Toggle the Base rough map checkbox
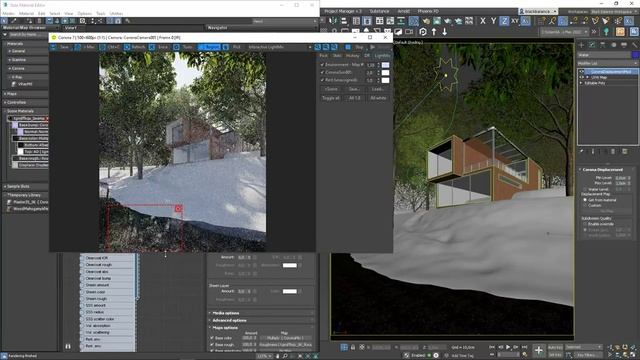This screenshot has height=360, width=640. pos(212,345)
